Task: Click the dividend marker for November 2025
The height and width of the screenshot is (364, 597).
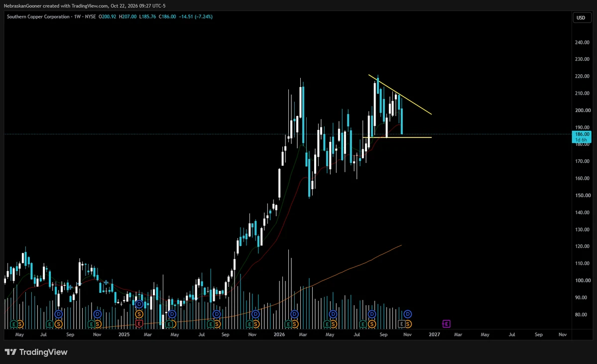Action: pos(255,314)
